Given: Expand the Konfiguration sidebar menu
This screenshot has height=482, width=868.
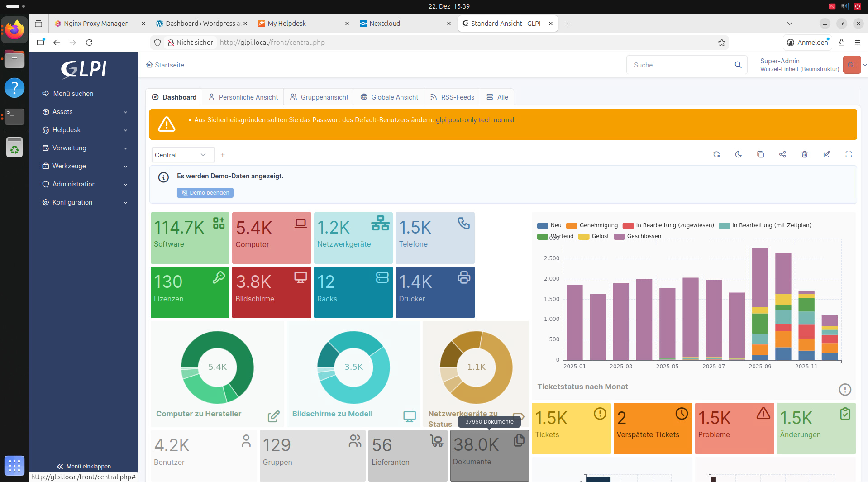Looking at the screenshot, I should point(84,202).
